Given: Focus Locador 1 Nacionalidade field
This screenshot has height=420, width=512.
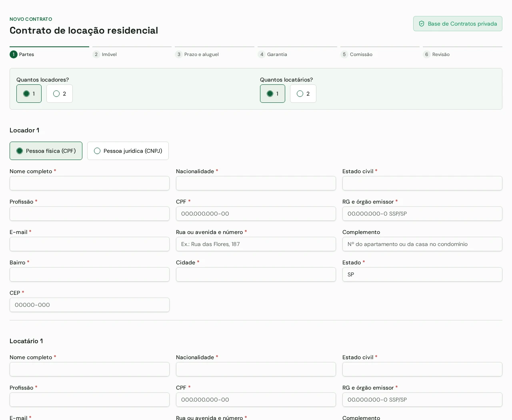Looking at the screenshot, I should click(x=256, y=183).
